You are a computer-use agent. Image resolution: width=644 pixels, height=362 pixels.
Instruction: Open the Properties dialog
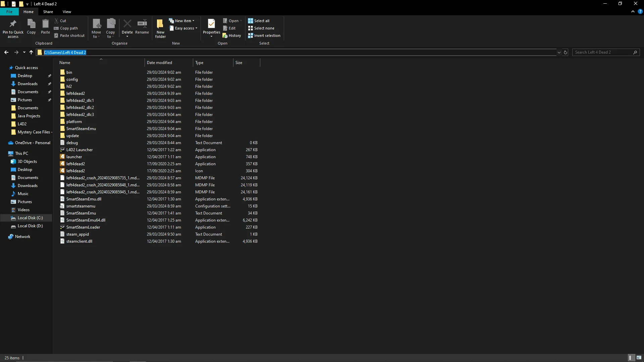[211, 28]
